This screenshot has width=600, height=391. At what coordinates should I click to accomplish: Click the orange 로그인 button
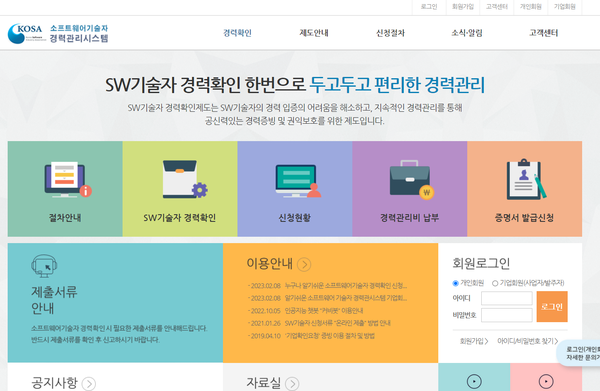point(552,306)
